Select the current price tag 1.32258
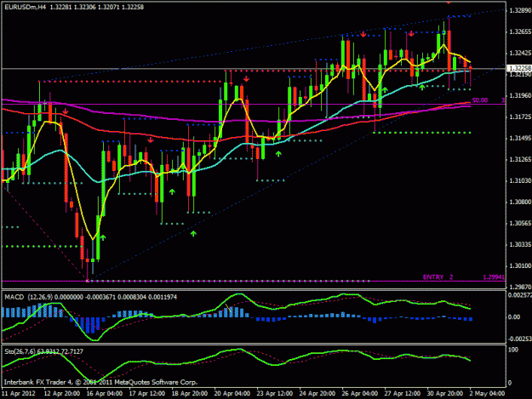This screenshot has width=532, height=399. (x=519, y=68)
